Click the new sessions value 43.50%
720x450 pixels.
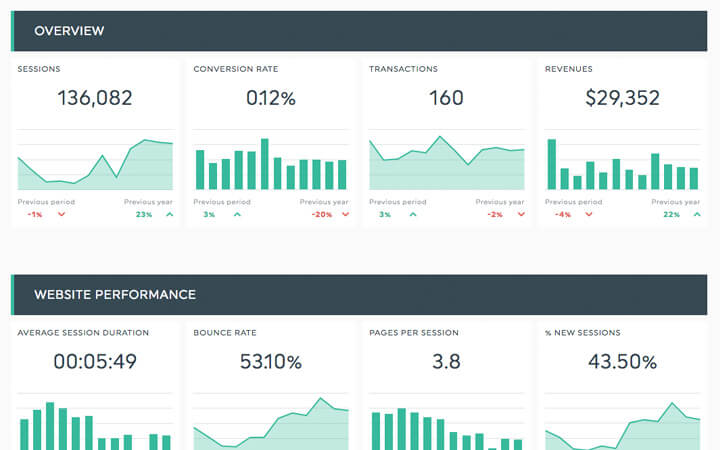[622, 362]
